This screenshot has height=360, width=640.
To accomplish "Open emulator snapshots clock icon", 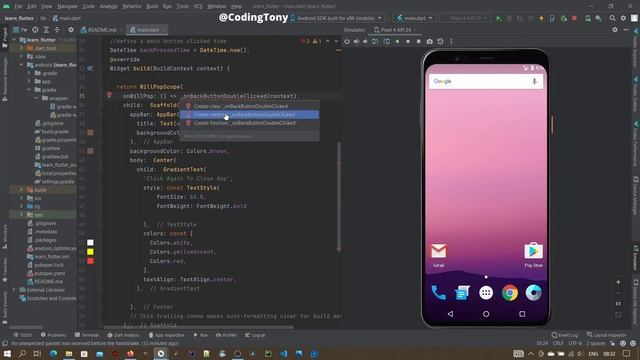I will point(440,42).
